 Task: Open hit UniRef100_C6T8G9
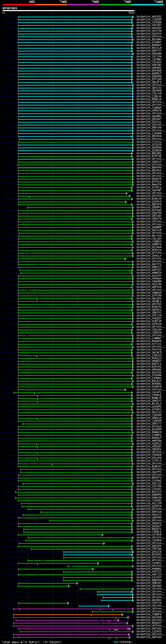(x=149, y=535)
